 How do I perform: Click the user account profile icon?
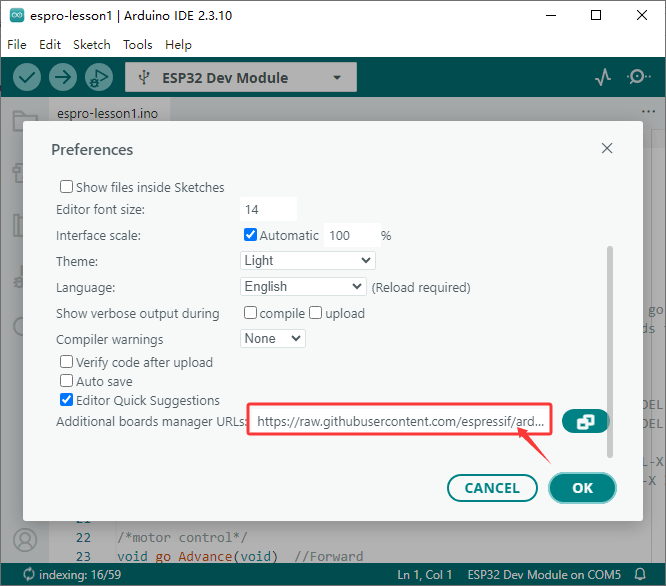[25, 539]
